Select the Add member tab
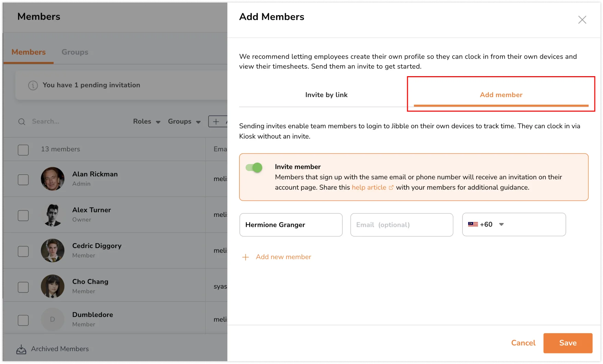 [501, 95]
